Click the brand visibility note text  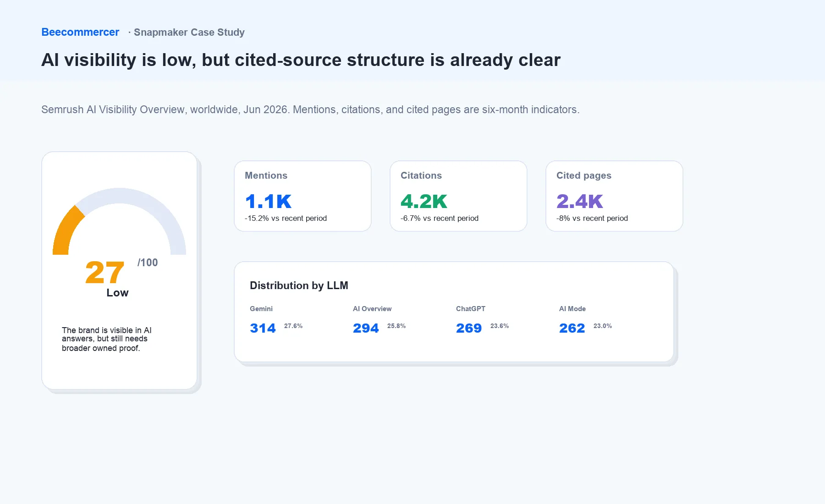pos(107,339)
